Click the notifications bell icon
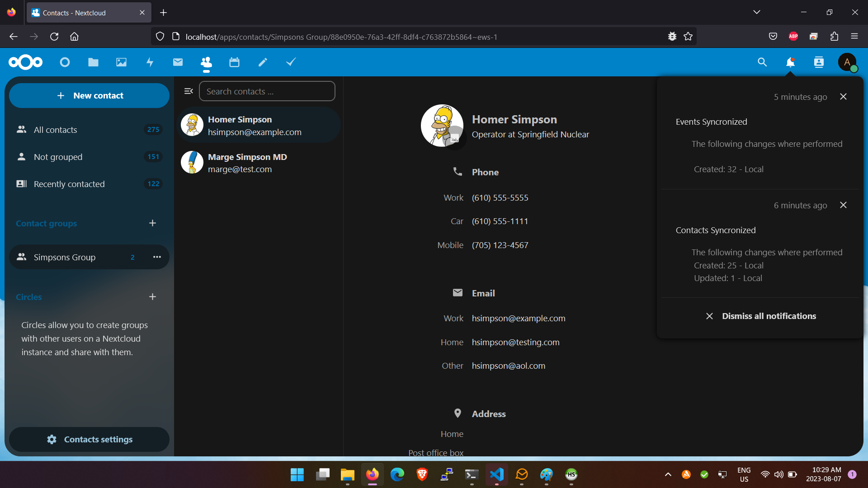This screenshot has width=868, height=488. pyautogui.click(x=790, y=62)
